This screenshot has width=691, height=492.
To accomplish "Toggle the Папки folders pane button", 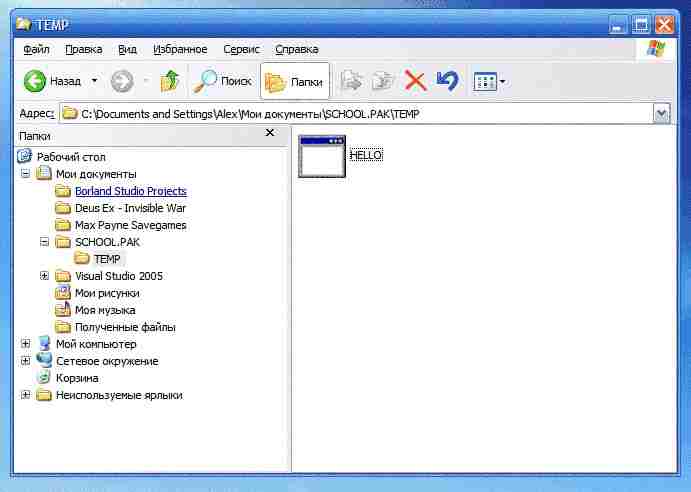I will click(294, 81).
